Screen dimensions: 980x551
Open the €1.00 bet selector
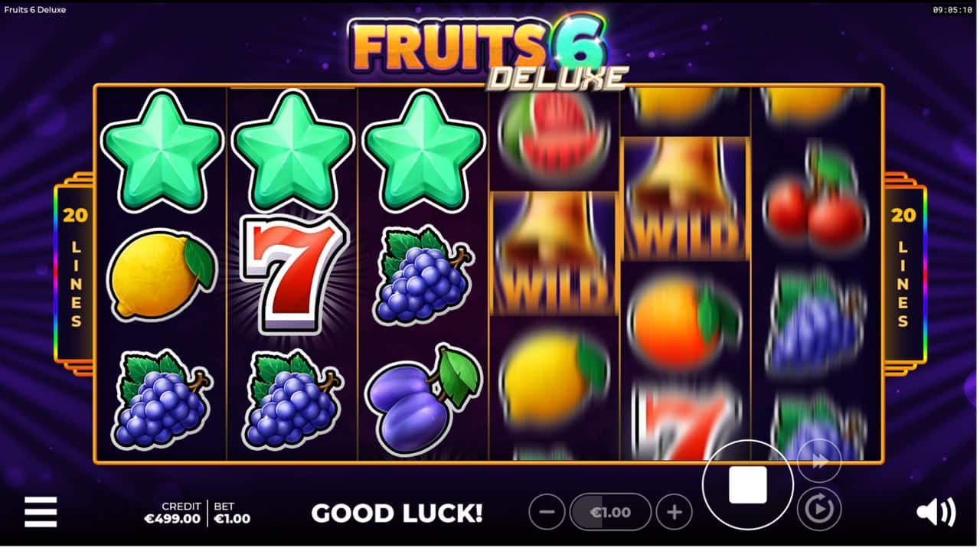(610, 512)
